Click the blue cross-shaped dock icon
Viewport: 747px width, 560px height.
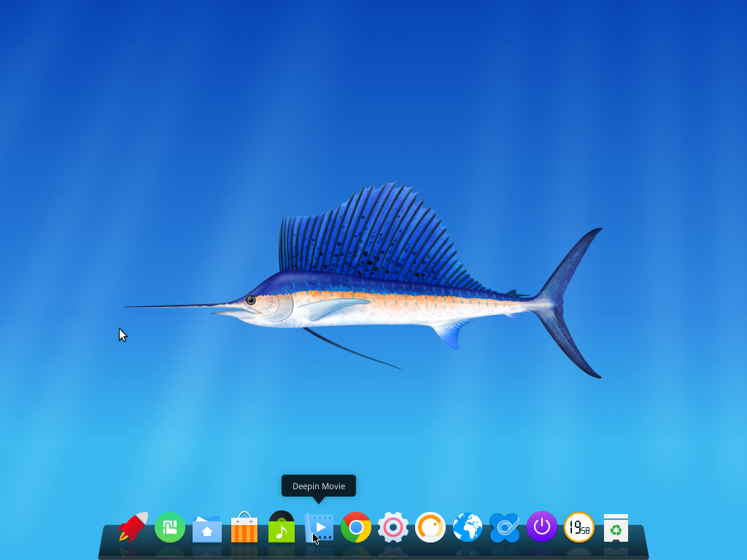point(505,528)
